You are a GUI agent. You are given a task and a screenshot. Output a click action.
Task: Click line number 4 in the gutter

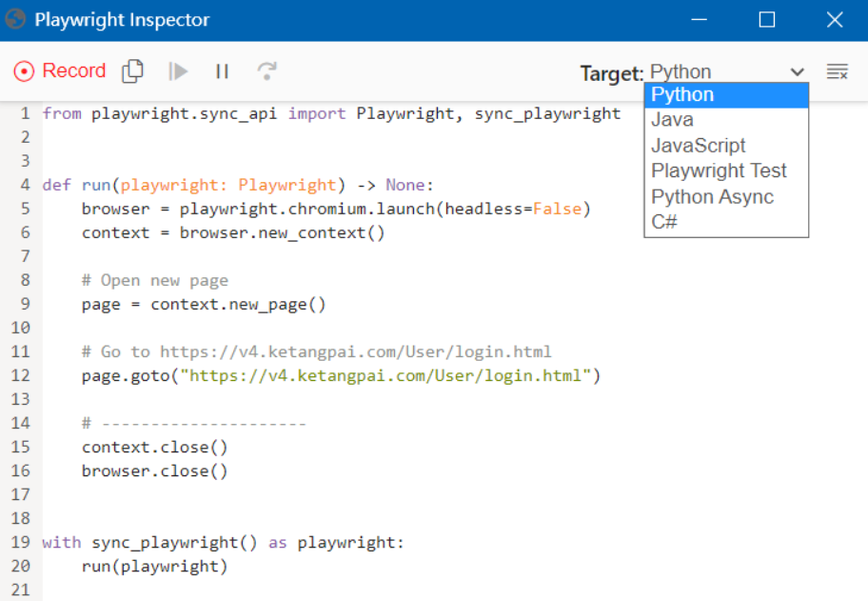pos(25,185)
